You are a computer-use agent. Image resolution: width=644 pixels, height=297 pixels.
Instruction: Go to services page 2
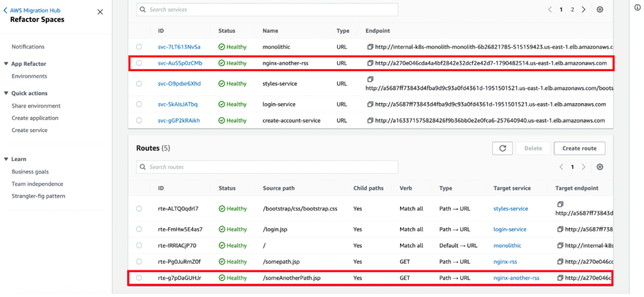pyautogui.click(x=572, y=9)
